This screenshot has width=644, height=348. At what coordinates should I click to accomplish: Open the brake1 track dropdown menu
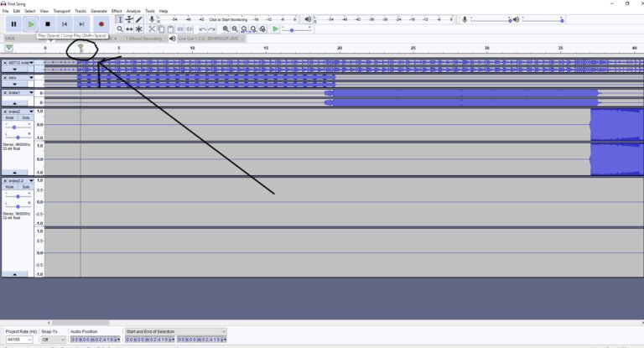click(31, 93)
